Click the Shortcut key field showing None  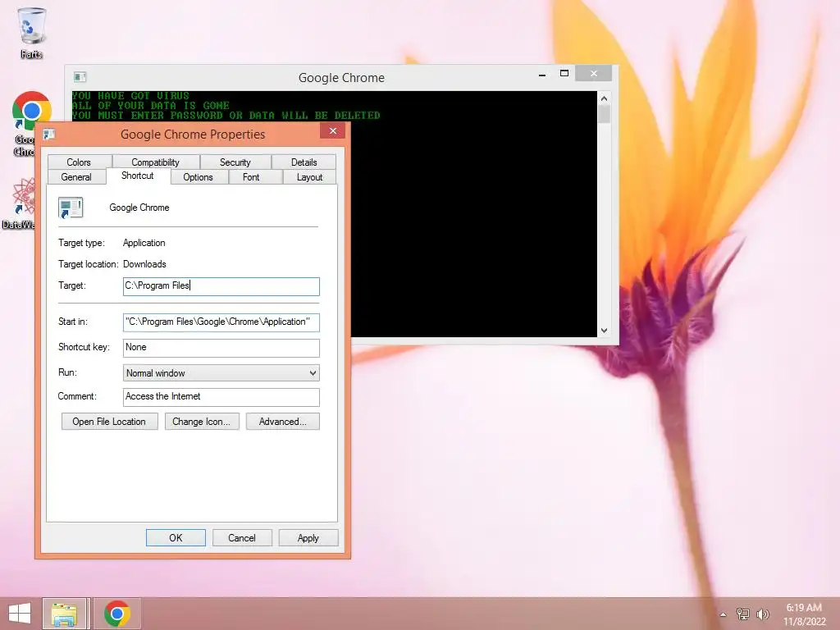point(221,348)
